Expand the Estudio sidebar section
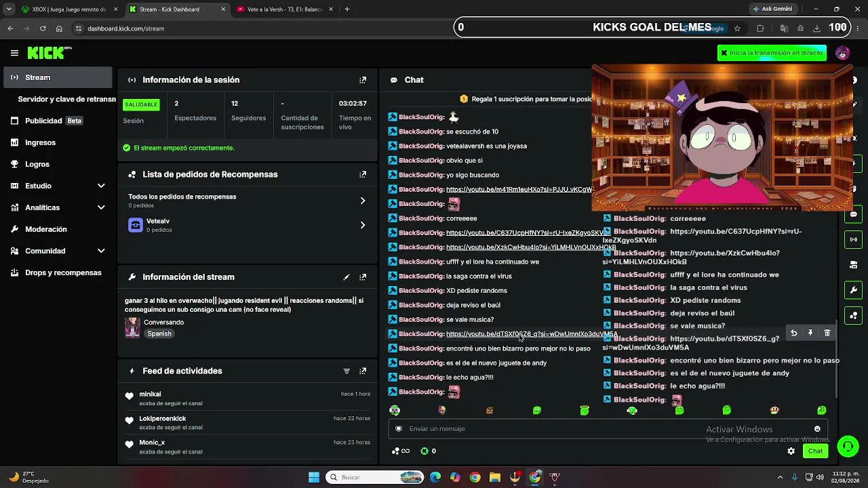Viewport: 868px width, 488px height. pyautogui.click(x=101, y=186)
